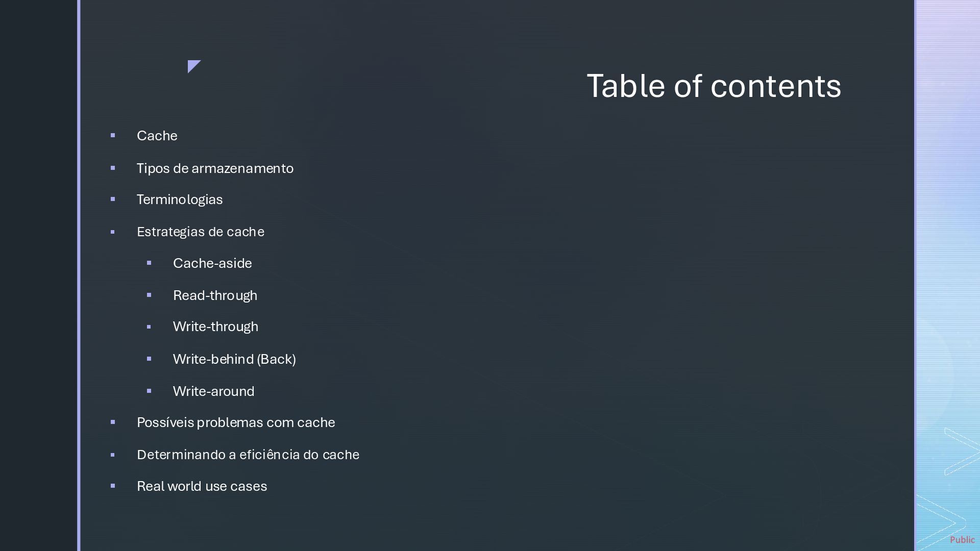Click "Possíveis problemas com cache" entry
This screenshot has width=980, height=551.
click(236, 422)
